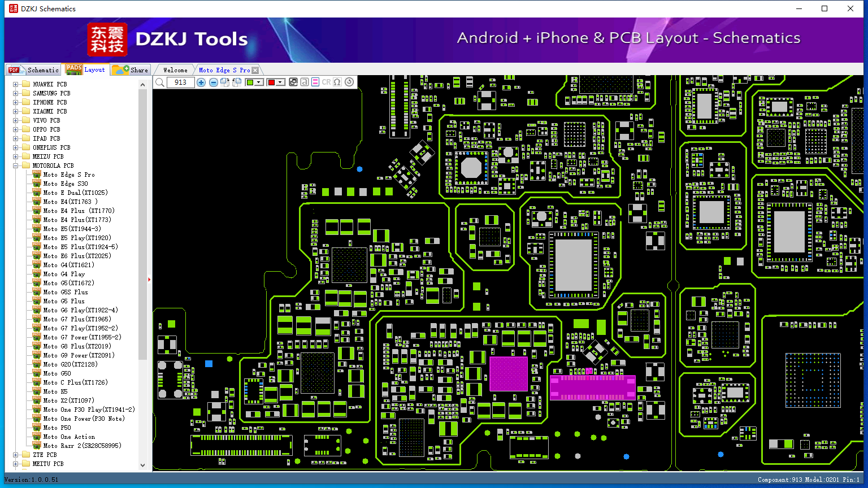Click the PCB file icon beside Moto K5
Image resolution: width=868 pixels, height=488 pixels.
[x=37, y=391]
